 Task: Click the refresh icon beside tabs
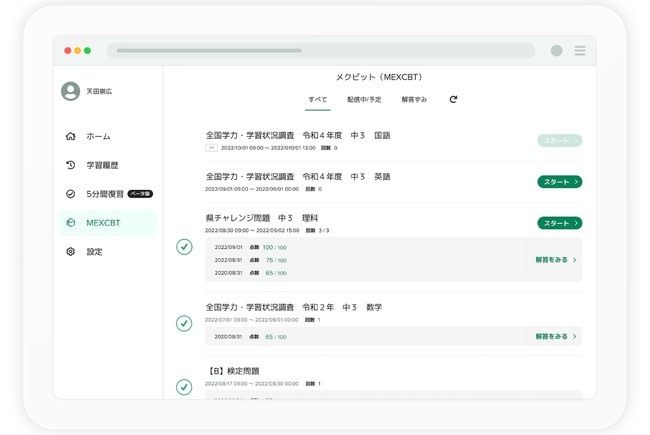pyautogui.click(x=453, y=99)
